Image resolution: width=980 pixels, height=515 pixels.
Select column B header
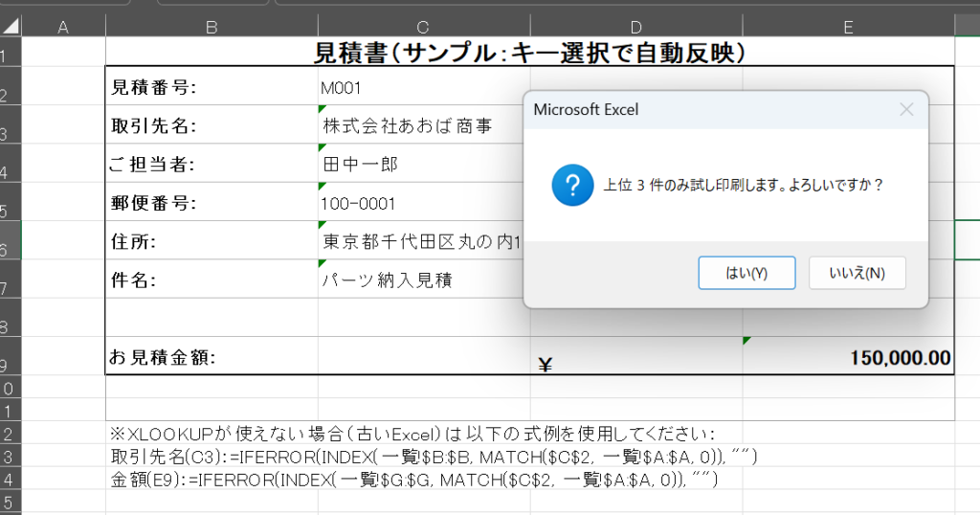click(x=212, y=28)
